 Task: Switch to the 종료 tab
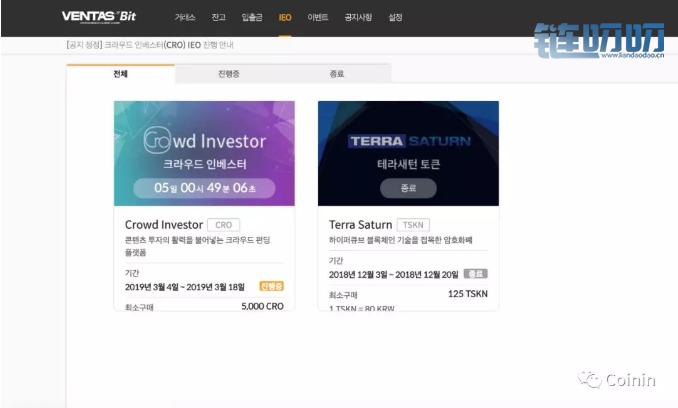(x=337, y=74)
